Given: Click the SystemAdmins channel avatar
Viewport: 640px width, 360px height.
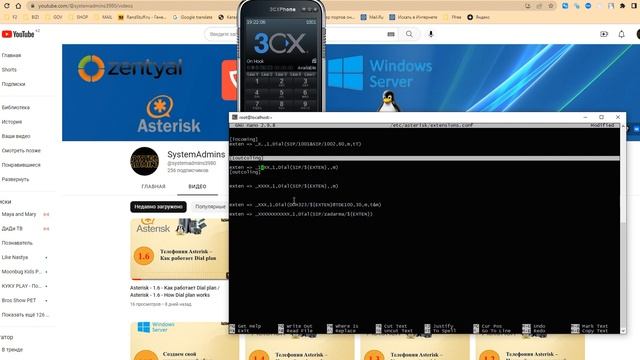Looking at the screenshot, I should point(144,161).
